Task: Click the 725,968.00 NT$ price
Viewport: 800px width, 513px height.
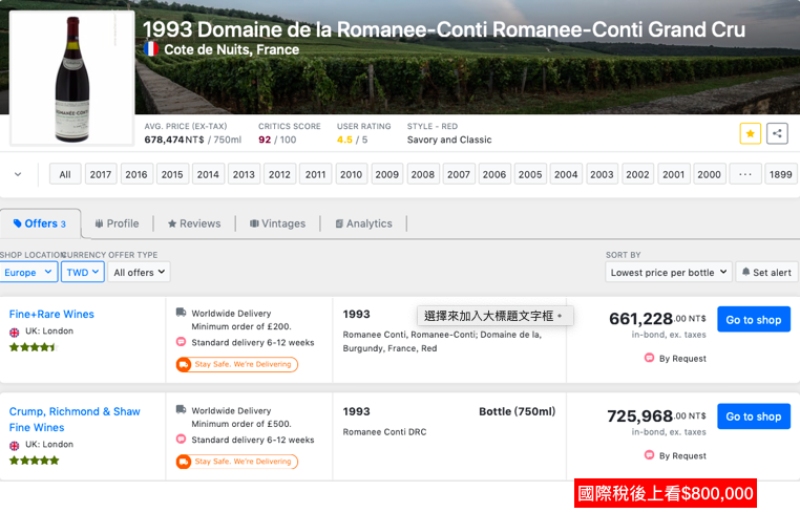Action: [x=657, y=416]
